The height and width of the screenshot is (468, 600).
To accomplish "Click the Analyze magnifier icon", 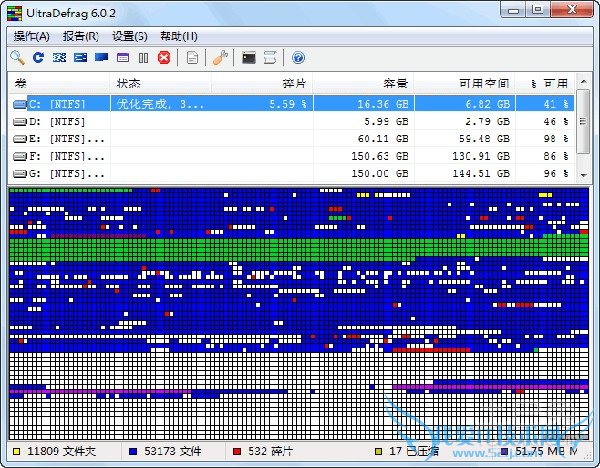I will (17, 58).
